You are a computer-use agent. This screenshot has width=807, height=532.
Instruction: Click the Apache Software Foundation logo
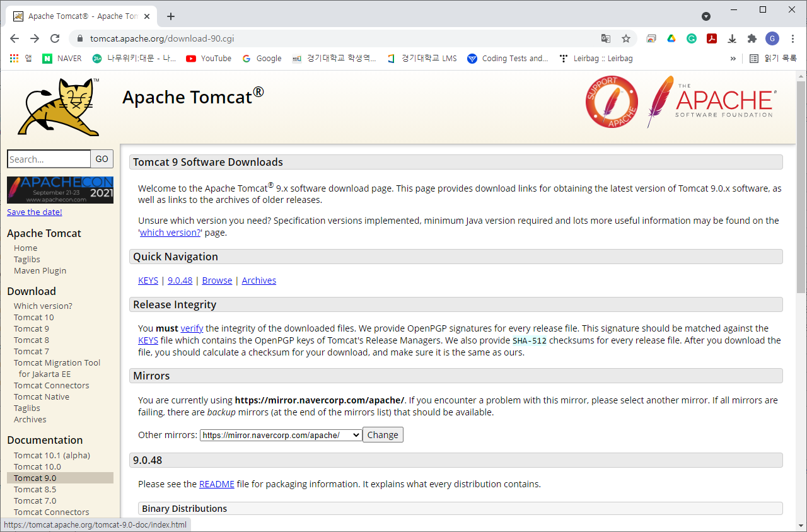[711, 101]
